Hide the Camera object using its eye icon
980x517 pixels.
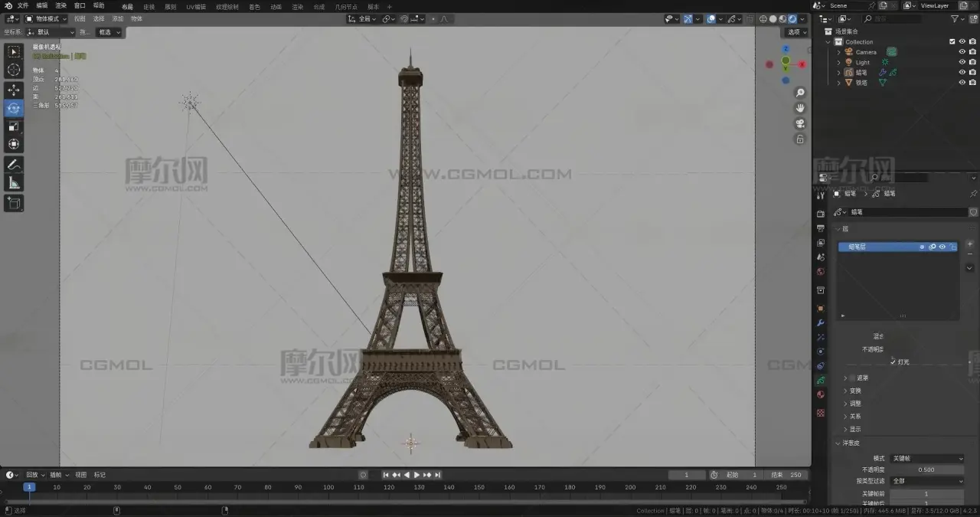click(962, 52)
